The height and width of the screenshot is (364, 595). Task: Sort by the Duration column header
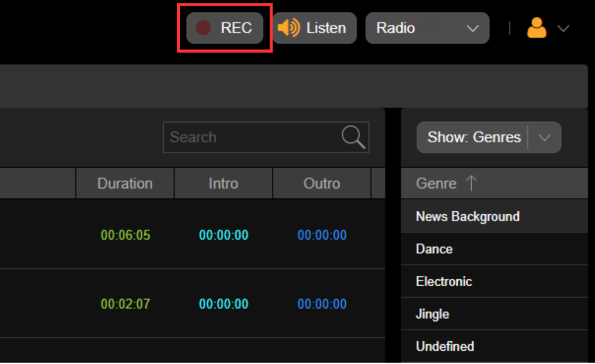tap(125, 183)
